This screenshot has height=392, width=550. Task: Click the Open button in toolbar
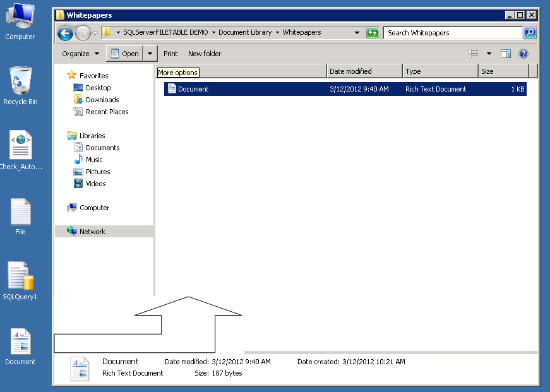(x=124, y=54)
